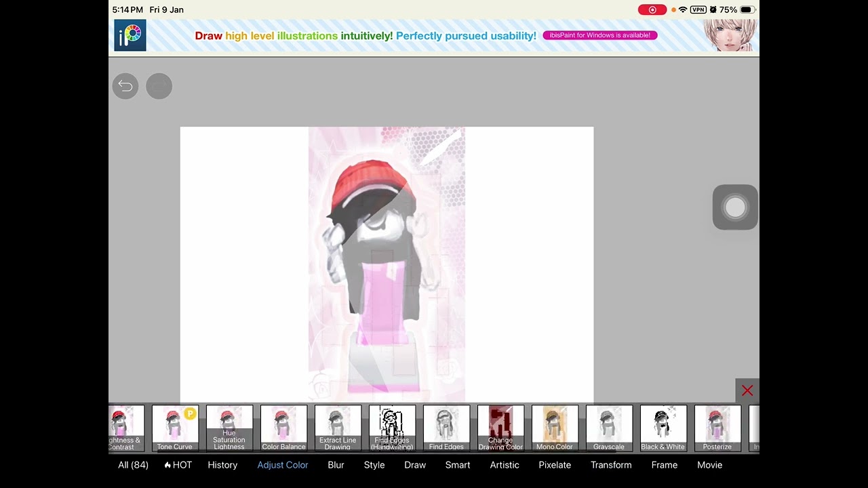Viewport: 868px width, 488px height.
Task: Tap the redo arrow button
Action: [x=159, y=86]
